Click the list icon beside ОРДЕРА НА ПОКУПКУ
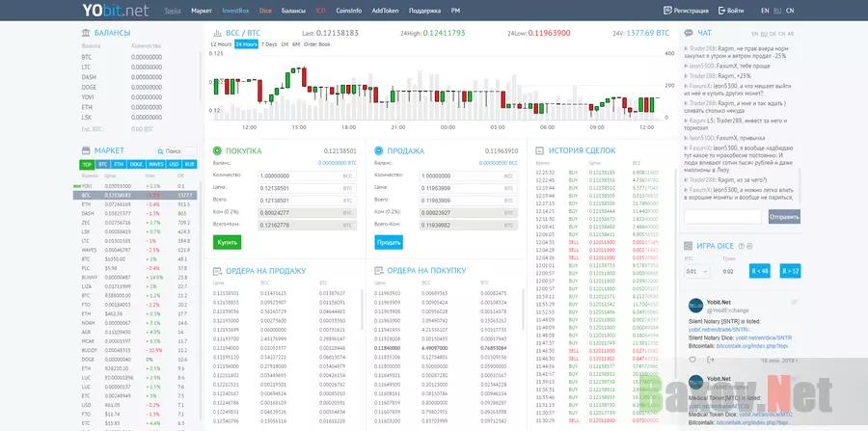The width and height of the screenshot is (868, 431). click(379, 271)
